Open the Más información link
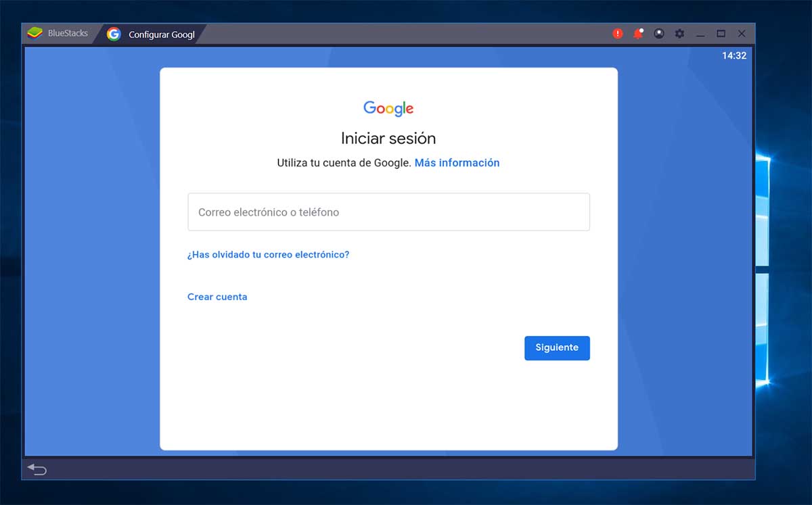 tap(457, 163)
